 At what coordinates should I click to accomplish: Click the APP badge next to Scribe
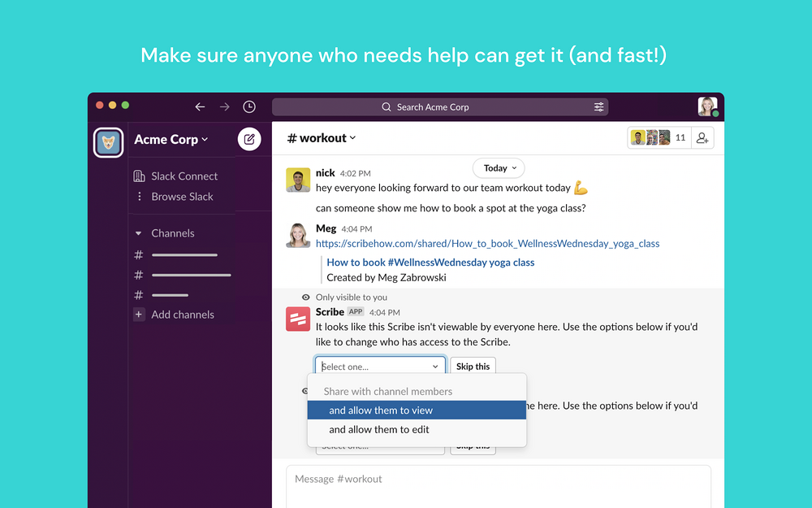[x=356, y=311]
